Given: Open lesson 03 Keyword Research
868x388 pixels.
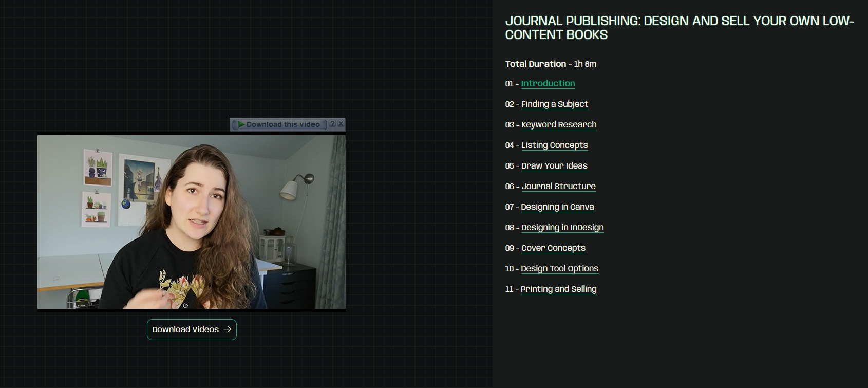Looking at the screenshot, I should coord(559,124).
